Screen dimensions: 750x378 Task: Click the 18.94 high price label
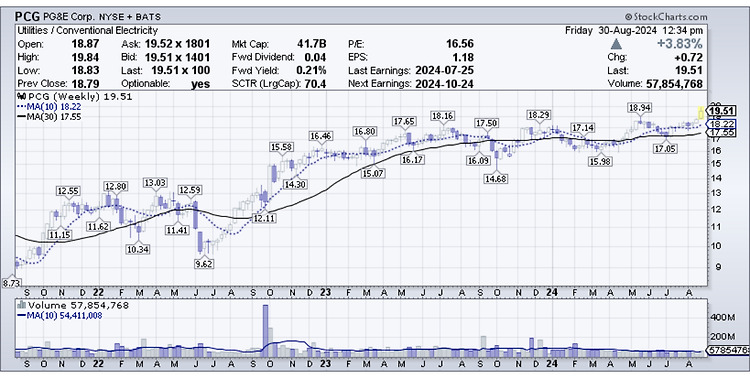[x=640, y=108]
